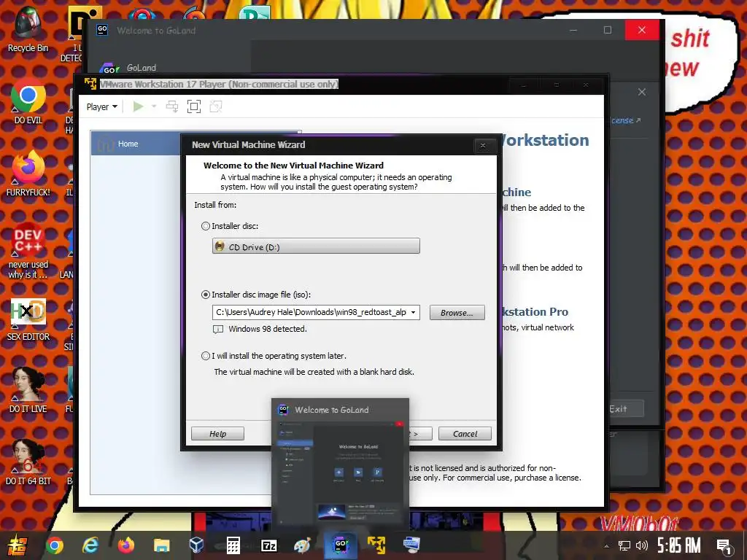Open VirtualBox cube icon on taskbar
The width and height of the screenshot is (747, 560).
197,545
